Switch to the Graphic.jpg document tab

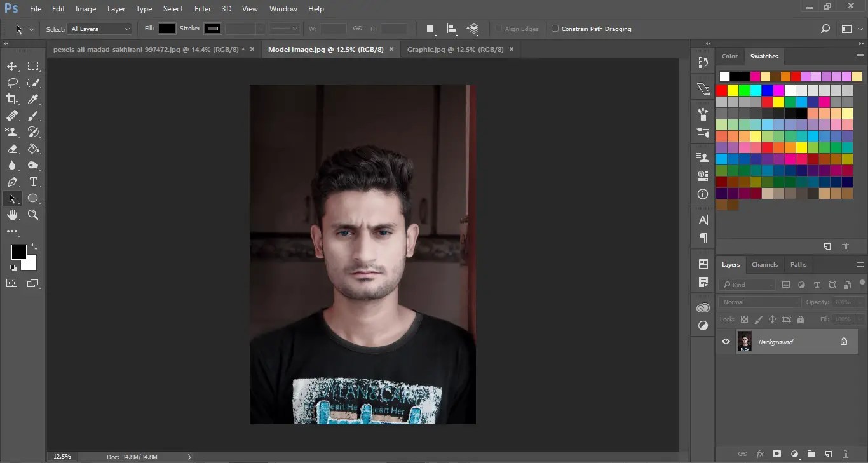click(x=455, y=50)
